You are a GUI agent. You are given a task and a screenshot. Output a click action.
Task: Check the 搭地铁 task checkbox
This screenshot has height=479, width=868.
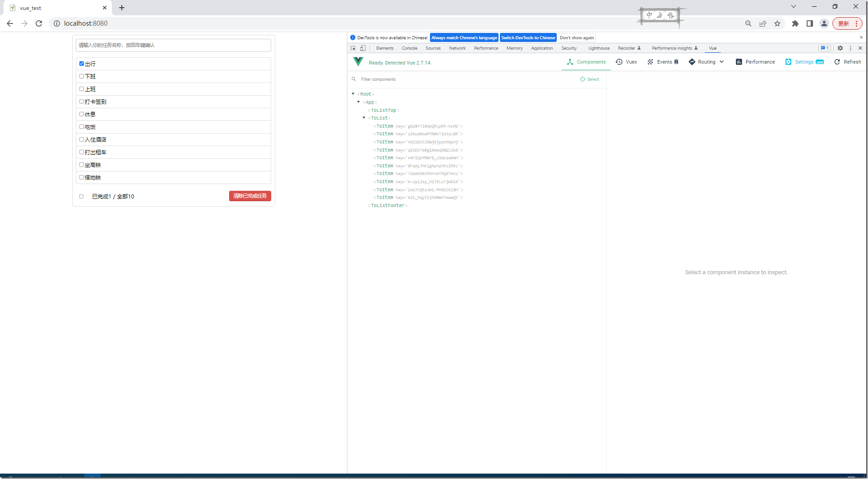pos(82,177)
